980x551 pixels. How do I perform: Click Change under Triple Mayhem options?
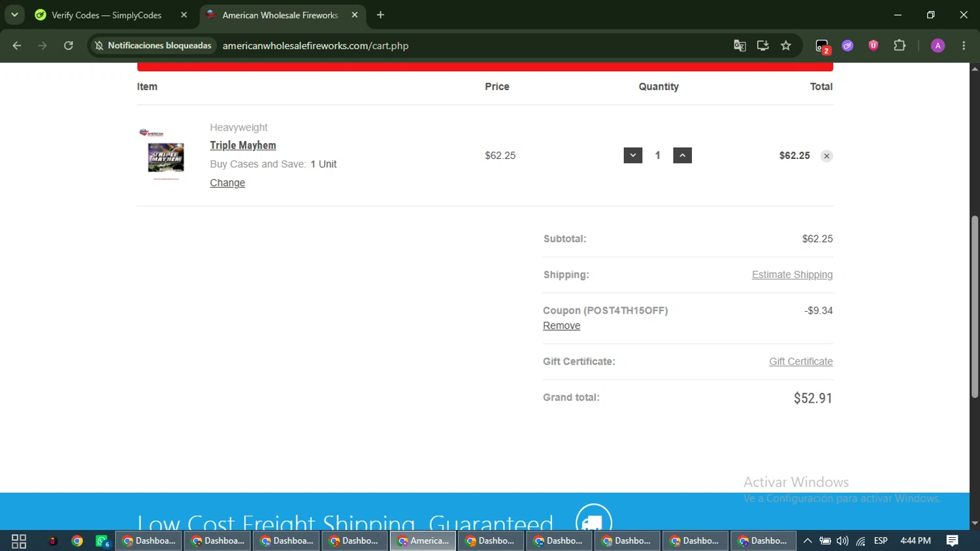[227, 183]
